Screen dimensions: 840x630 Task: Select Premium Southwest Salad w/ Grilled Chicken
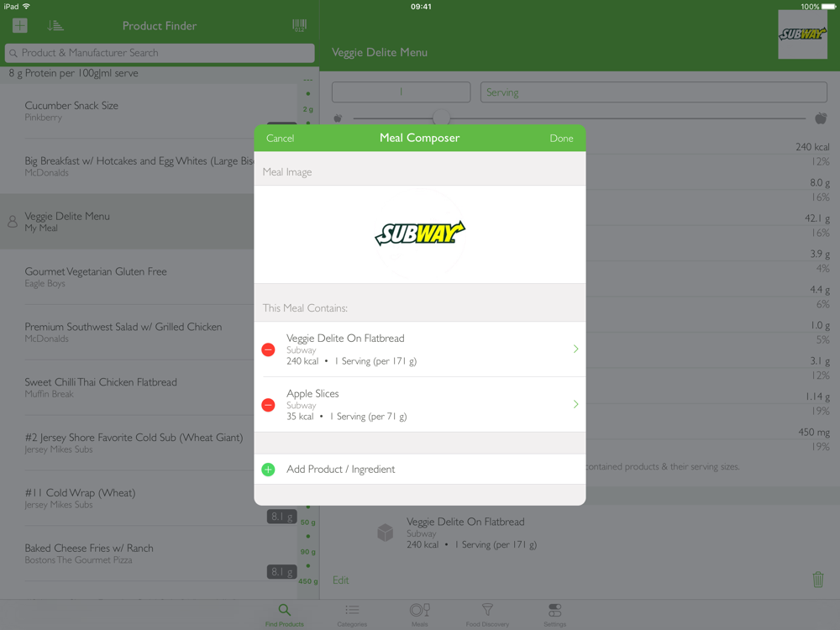[x=127, y=332]
